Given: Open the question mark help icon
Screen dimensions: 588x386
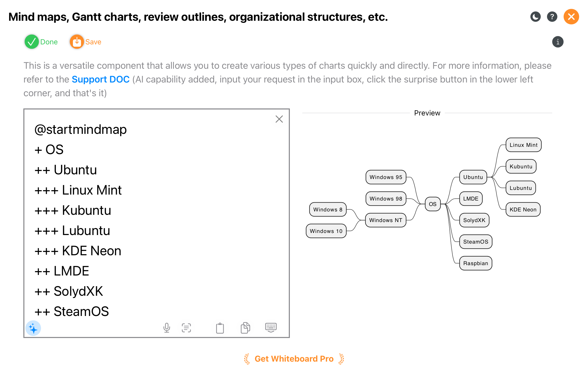Looking at the screenshot, I should (552, 17).
